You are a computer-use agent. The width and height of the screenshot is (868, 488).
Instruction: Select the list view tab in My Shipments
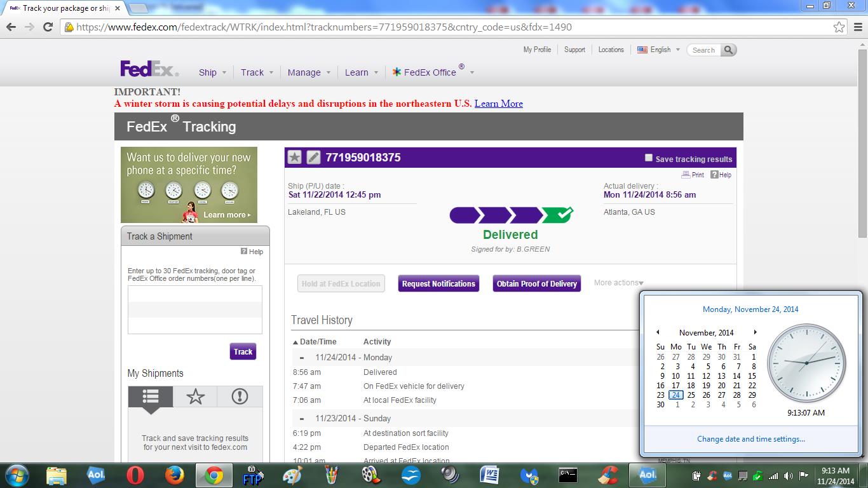coord(151,396)
